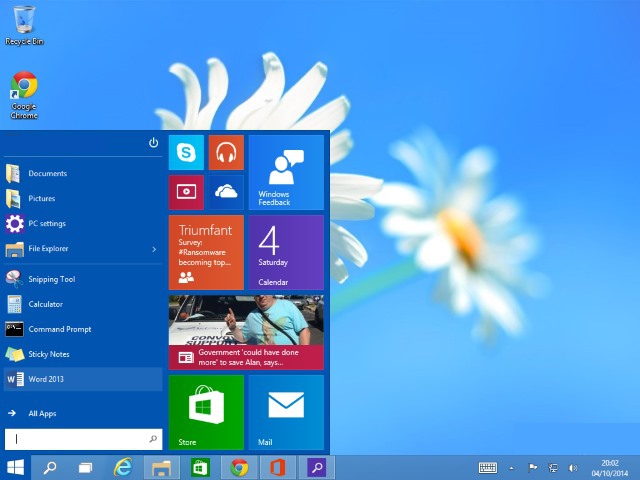Show All Apps list
The width and height of the screenshot is (640, 480).
coord(42,413)
